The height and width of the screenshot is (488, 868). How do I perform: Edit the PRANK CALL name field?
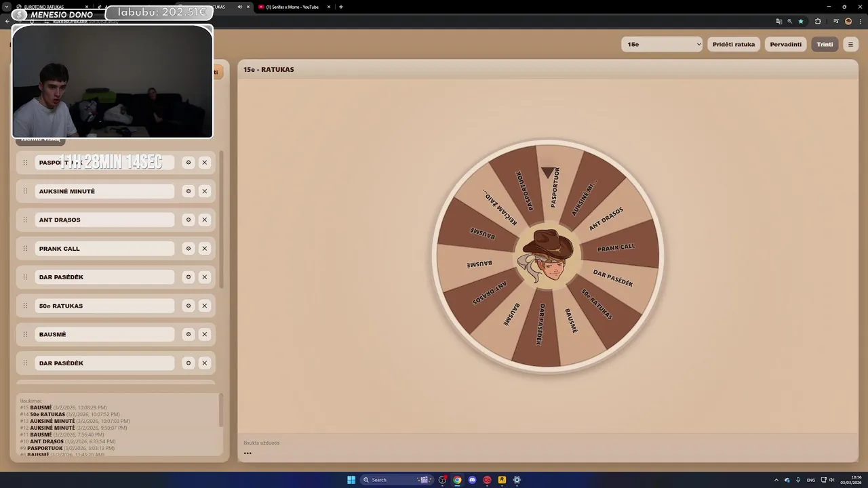tap(104, 249)
